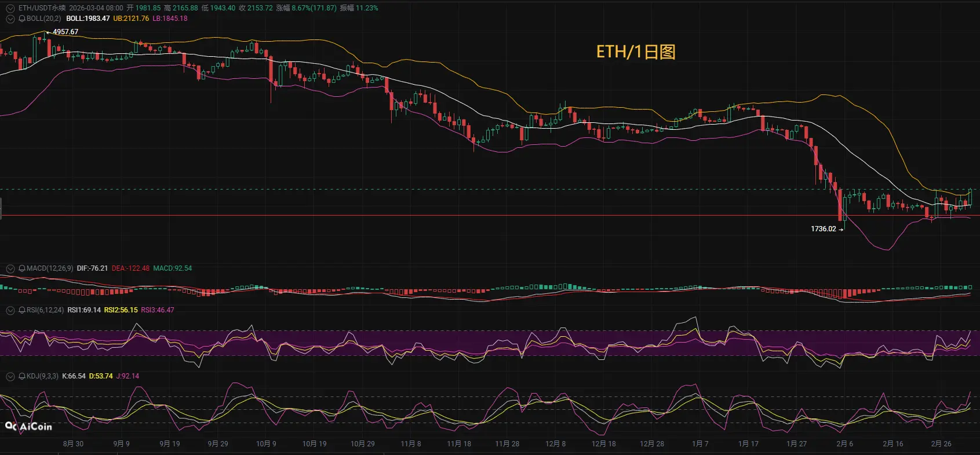Click the DIF:-76.21 value

(x=92, y=268)
